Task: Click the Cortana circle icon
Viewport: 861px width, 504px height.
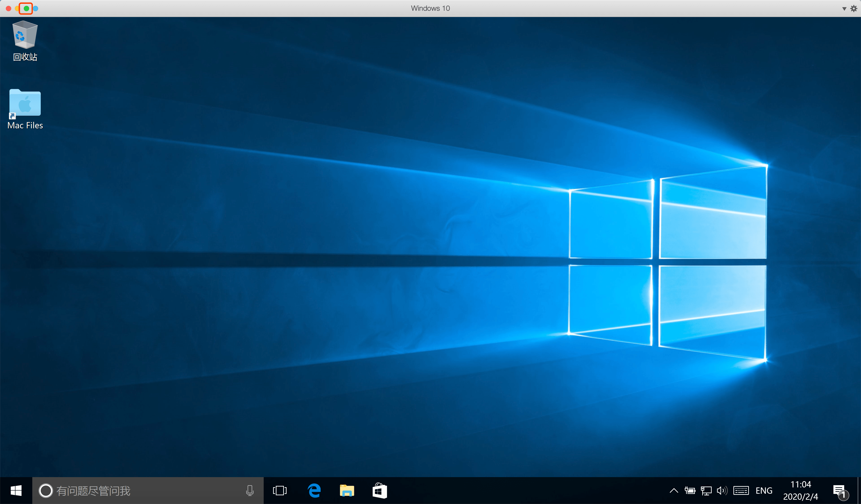Action: (x=46, y=491)
